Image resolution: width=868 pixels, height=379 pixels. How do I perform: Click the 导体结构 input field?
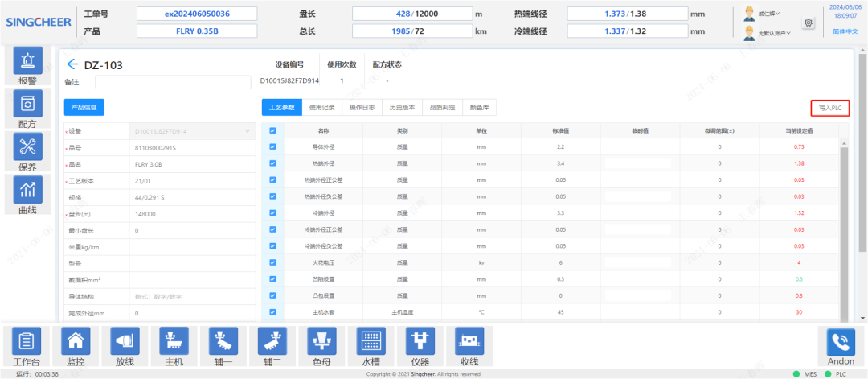(193, 296)
